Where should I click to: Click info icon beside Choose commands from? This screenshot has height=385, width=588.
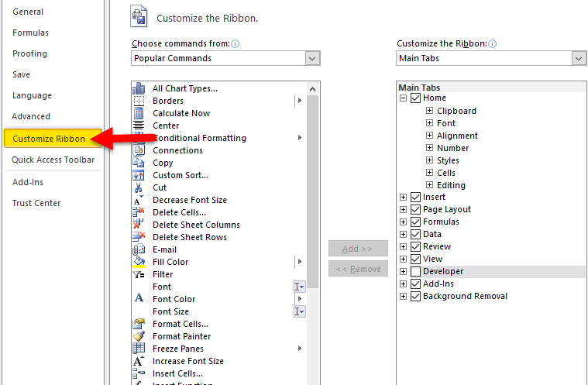click(x=236, y=44)
